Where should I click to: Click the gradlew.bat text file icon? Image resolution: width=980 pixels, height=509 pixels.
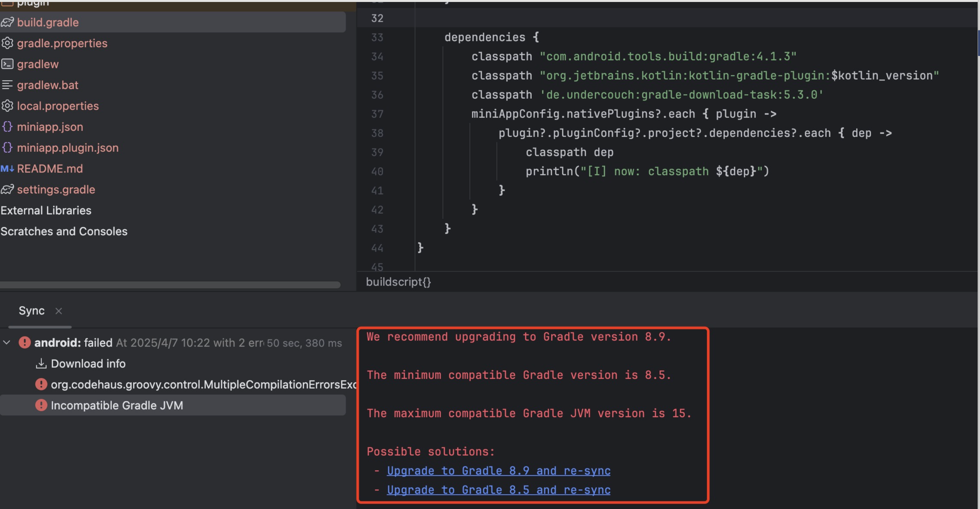click(7, 85)
